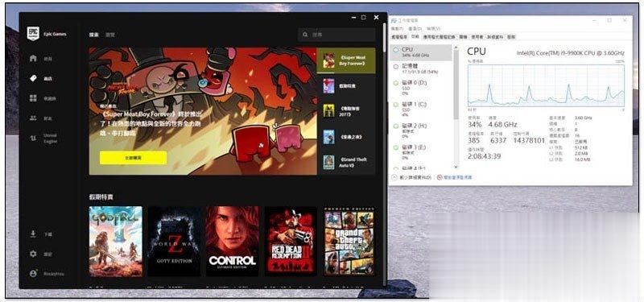644x302 pixels.
Task: Open the Library grid icon in sidebar
Action: pyautogui.click(x=33, y=97)
